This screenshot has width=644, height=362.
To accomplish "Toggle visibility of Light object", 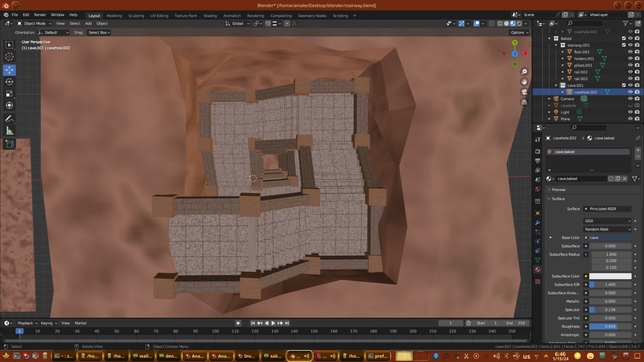I will (630, 112).
